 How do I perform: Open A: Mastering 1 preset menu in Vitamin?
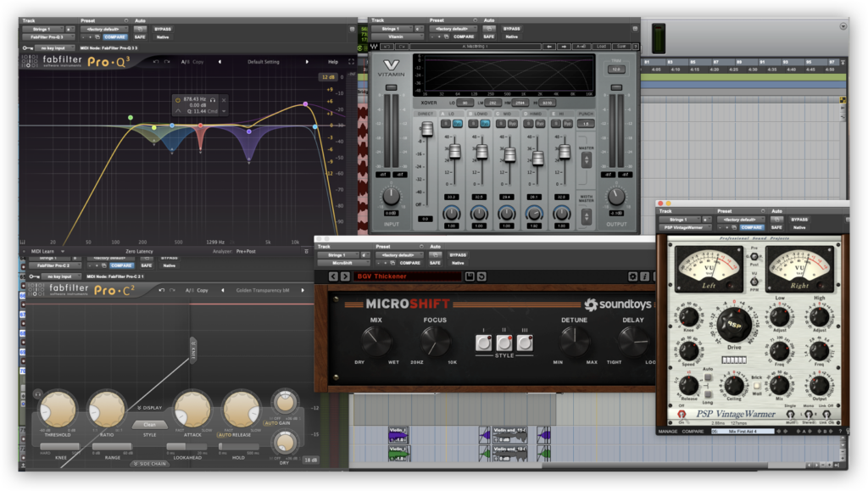(x=475, y=47)
